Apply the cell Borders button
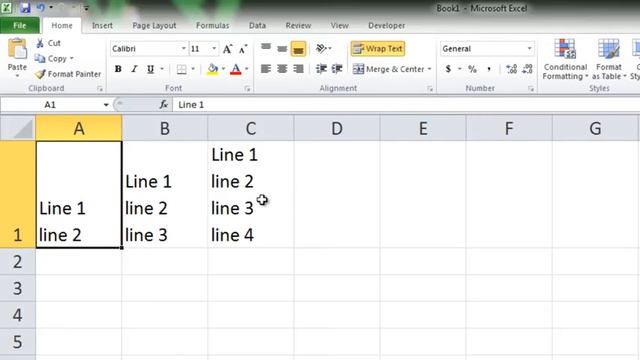The image size is (640, 360). click(x=182, y=69)
